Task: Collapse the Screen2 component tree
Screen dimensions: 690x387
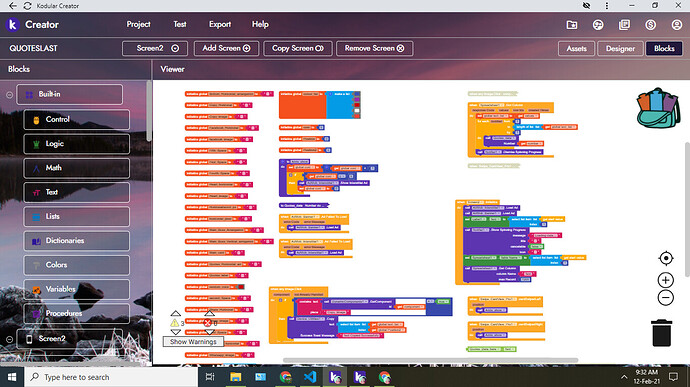Action: [9, 339]
